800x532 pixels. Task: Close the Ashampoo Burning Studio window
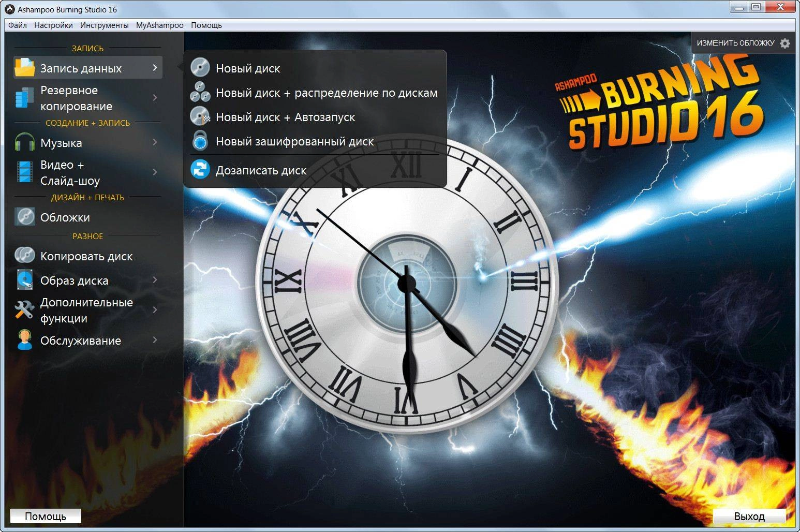(780, 7)
